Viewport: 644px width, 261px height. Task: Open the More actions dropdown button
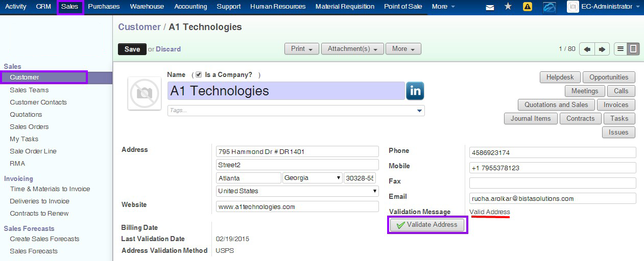coord(403,49)
